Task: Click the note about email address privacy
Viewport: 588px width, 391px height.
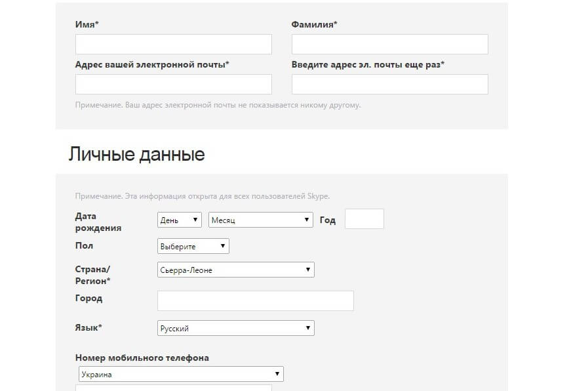Action: 218,105
